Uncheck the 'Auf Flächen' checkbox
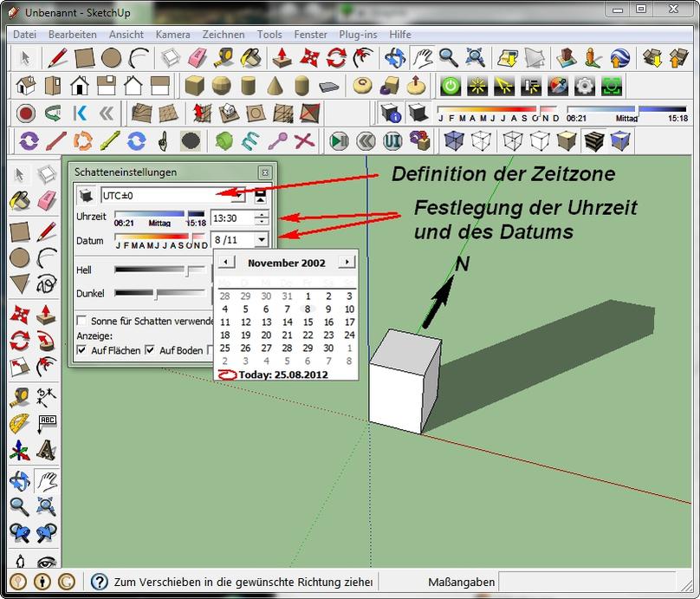 (81, 350)
